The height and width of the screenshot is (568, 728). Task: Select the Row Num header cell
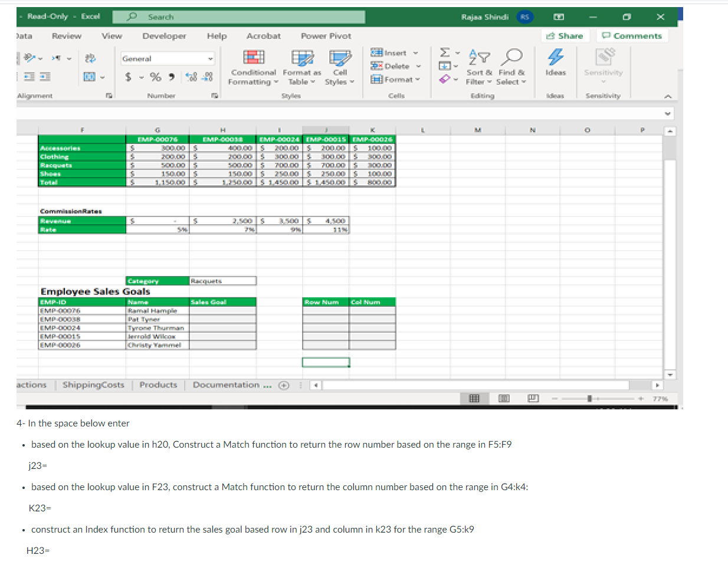(x=326, y=302)
